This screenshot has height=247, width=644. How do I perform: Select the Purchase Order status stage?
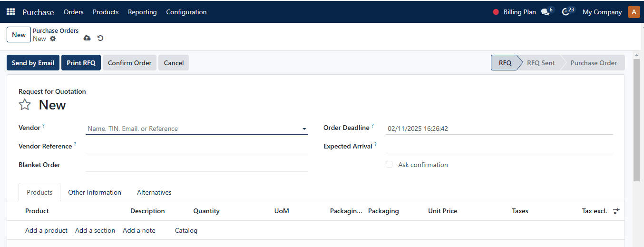pyautogui.click(x=594, y=63)
